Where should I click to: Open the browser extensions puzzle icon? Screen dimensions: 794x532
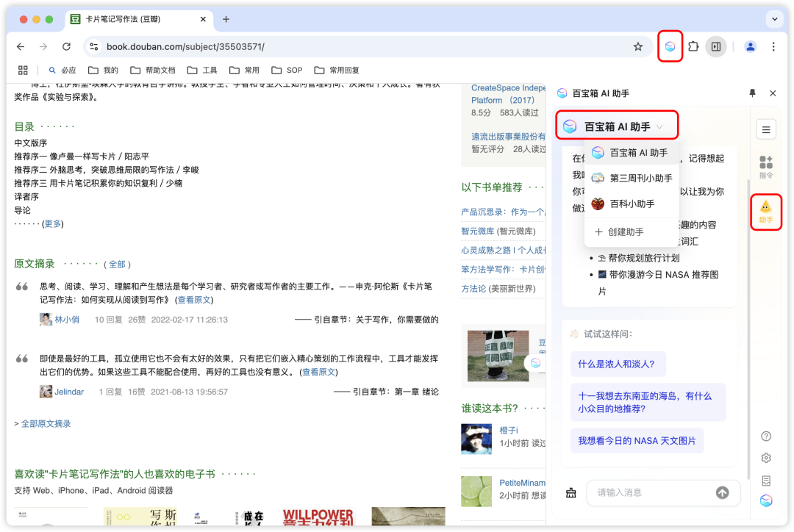[x=693, y=46]
